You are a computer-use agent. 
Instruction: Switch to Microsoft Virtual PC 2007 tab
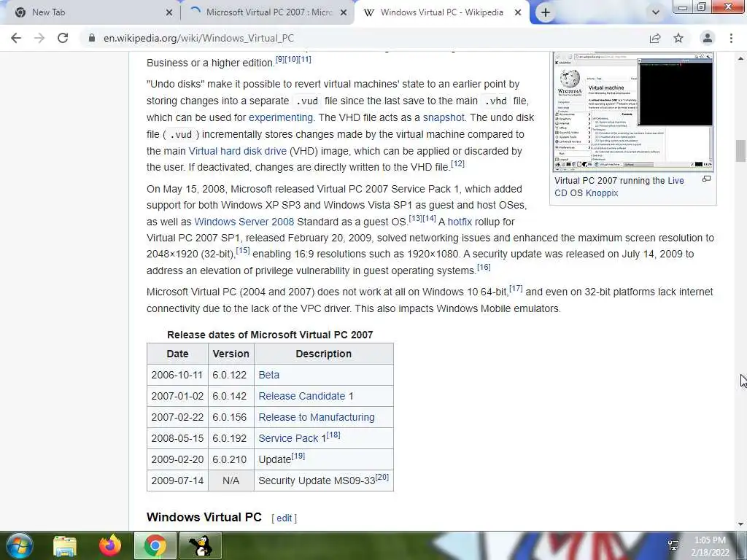pos(268,12)
